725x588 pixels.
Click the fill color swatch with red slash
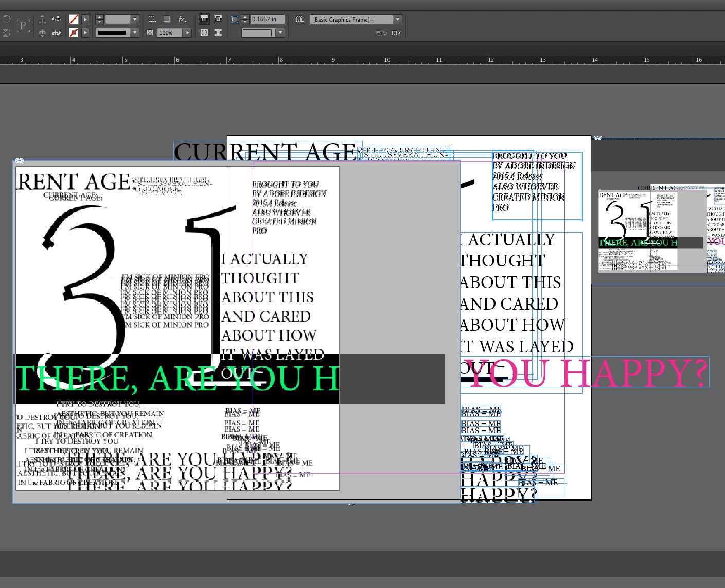click(x=74, y=20)
